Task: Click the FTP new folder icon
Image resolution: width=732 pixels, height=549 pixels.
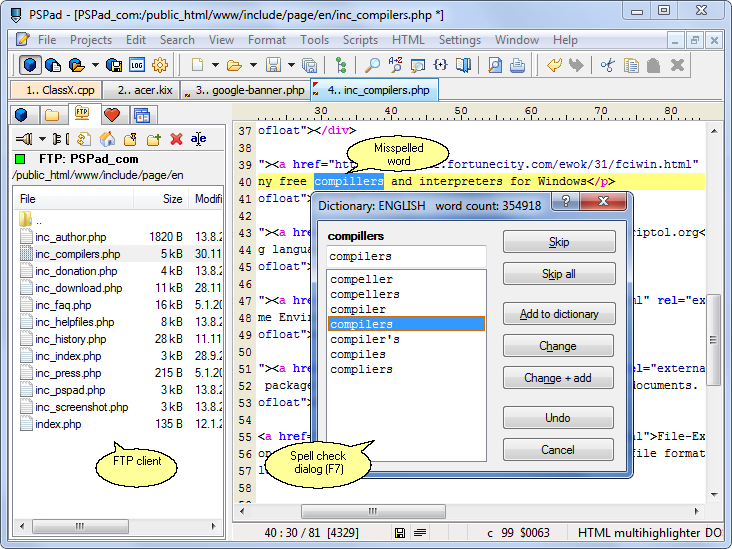Action: coord(153,139)
